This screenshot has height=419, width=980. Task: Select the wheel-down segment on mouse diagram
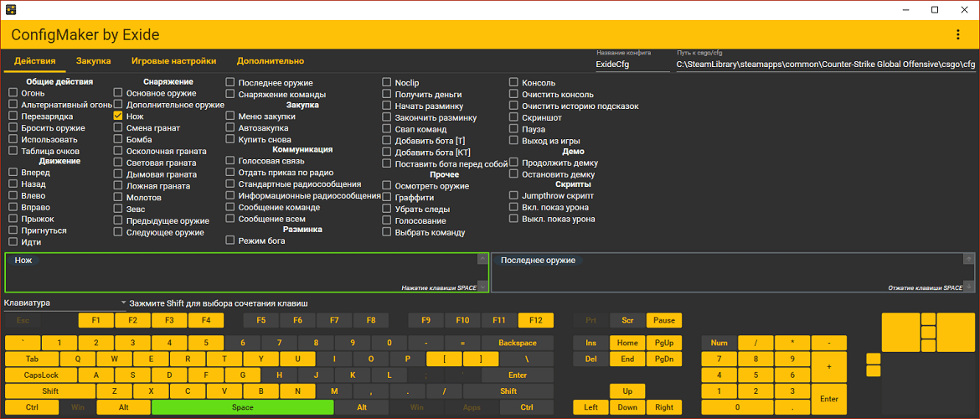(x=928, y=345)
